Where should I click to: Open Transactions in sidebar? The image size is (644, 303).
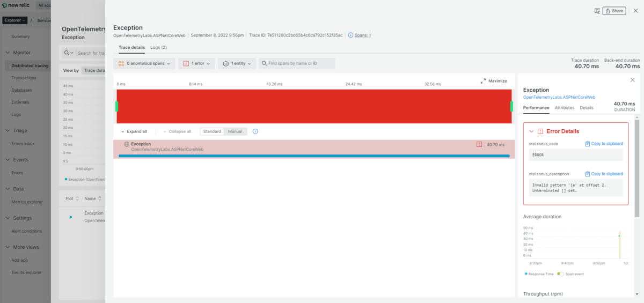coord(24,78)
